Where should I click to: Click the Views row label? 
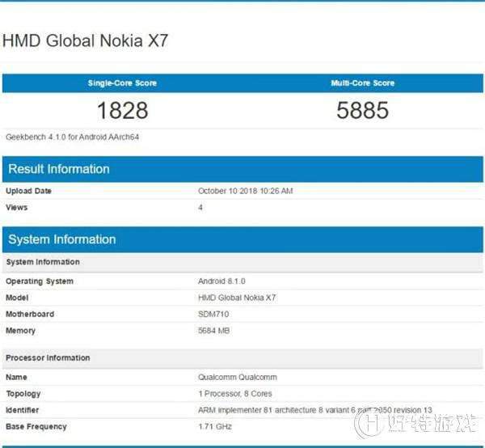coord(17,207)
